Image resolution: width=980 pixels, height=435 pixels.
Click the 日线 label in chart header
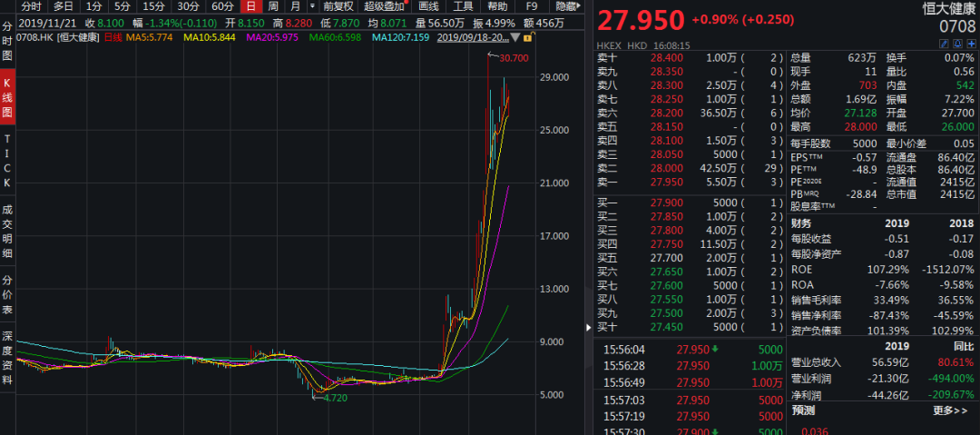point(113,37)
